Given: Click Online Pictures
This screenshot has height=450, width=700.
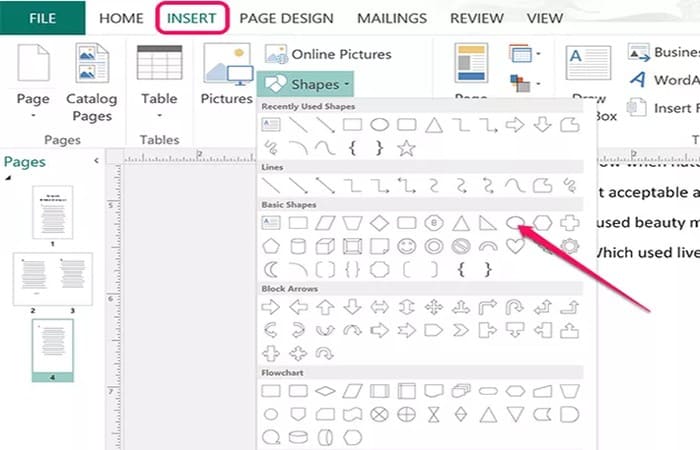Looking at the screenshot, I should (328, 54).
